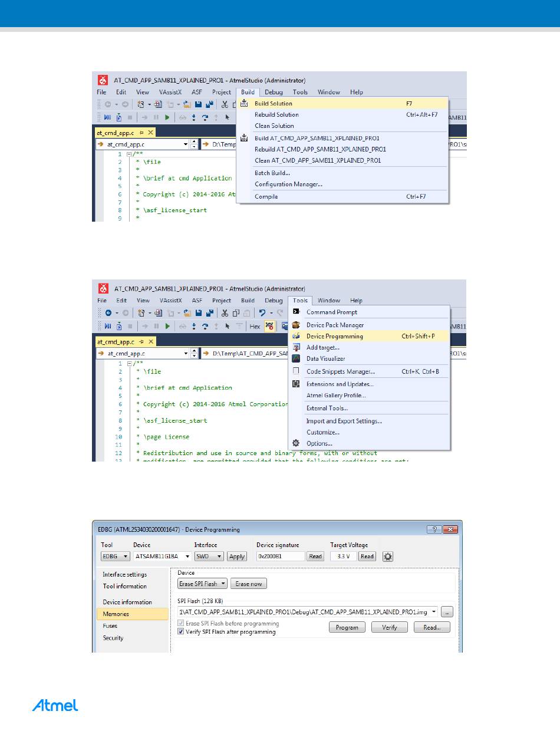This screenshot has width=560, height=744.
Task: Toggle Erase SPI Flash before programming checkbox
Action: [x=181, y=623]
